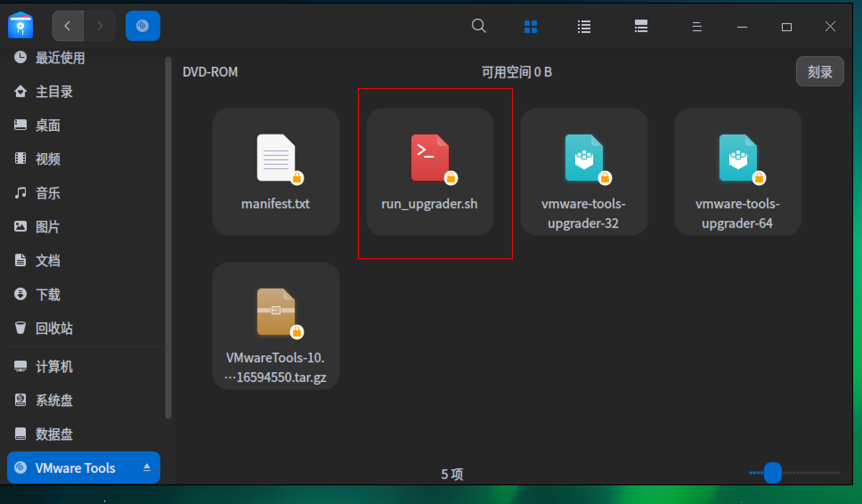Open the hamburger settings menu
Screen dimensions: 862x504
click(x=697, y=27)
